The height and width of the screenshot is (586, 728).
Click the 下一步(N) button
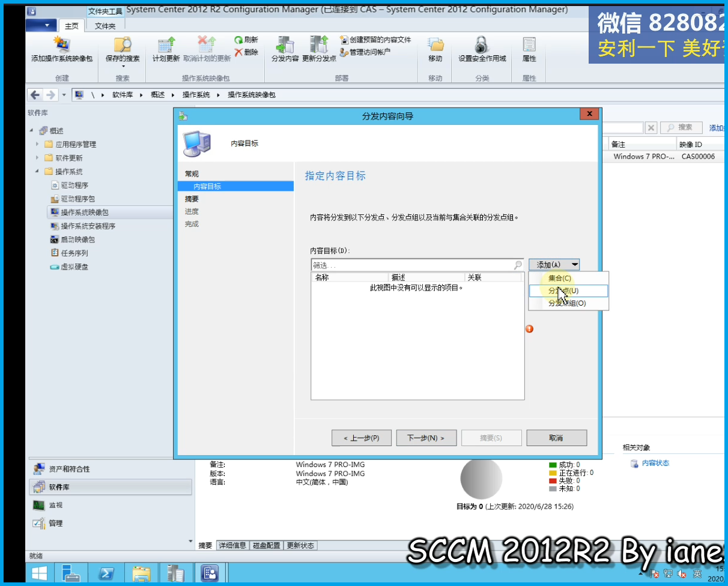(x=426, y=438)
